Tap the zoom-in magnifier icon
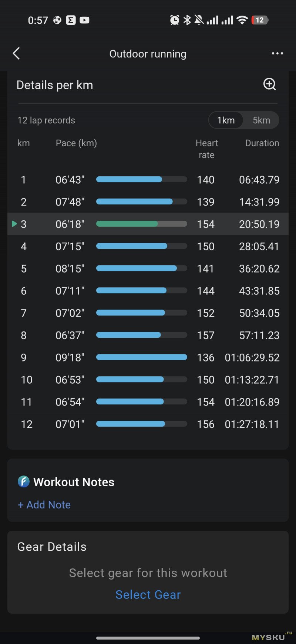Viewport: 296px width, 644px height. [270, 84]
